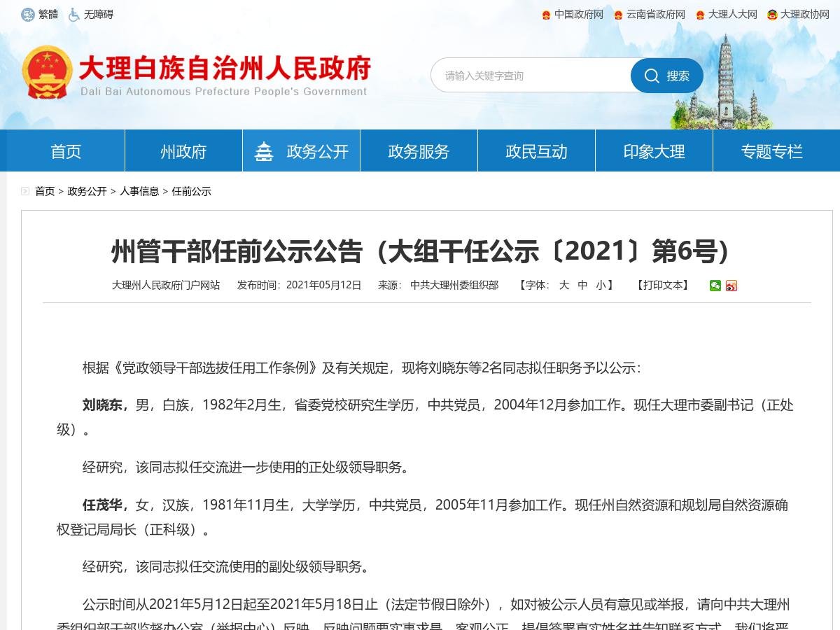Image resolution: width=840 pixels, height=630 pixels.
Task: Click 任前公示 in the breadcrumb
Action: point(191,191)
